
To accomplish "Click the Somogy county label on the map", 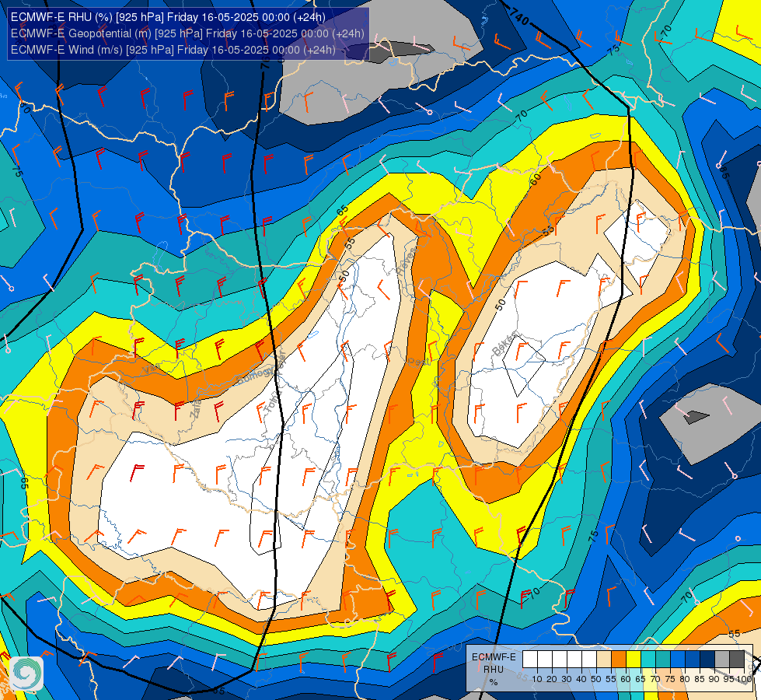I will pos(256,374).
